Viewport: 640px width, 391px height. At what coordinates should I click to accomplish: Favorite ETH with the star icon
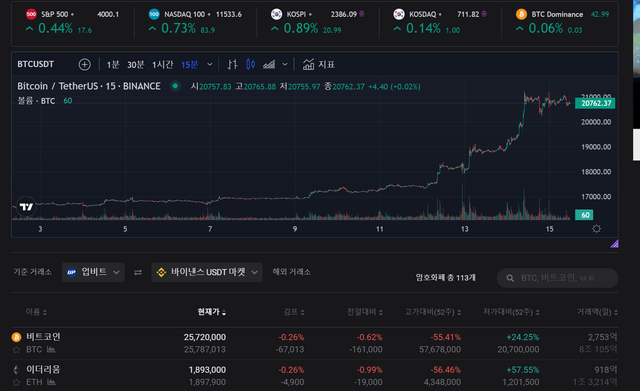click(x=16, y=382)
